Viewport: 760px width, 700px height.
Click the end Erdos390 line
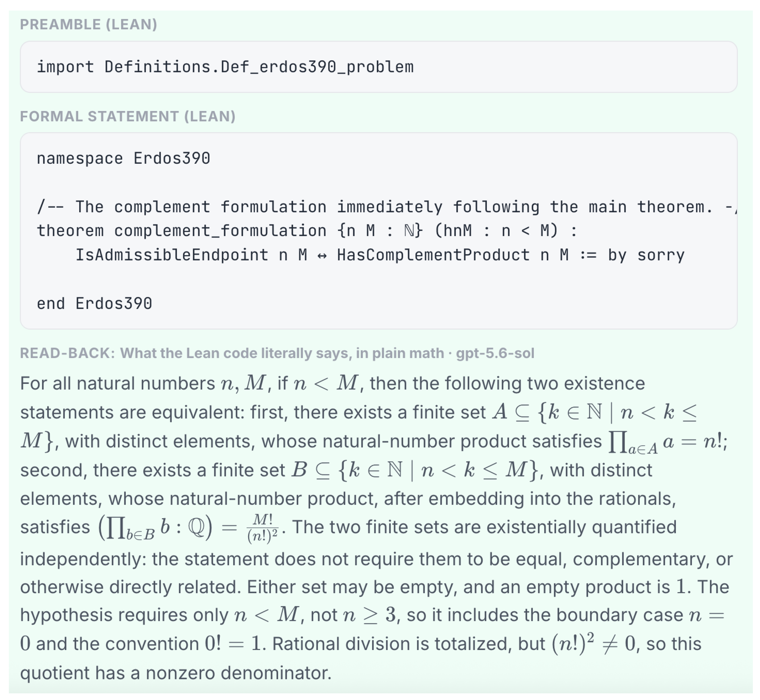point(94,303)
